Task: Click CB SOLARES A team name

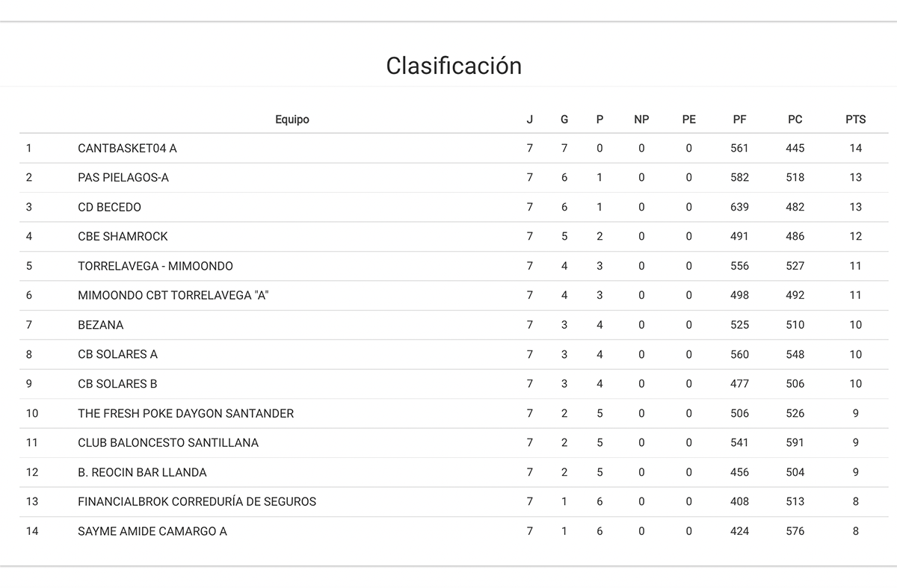Action: [x=117, y=354]
